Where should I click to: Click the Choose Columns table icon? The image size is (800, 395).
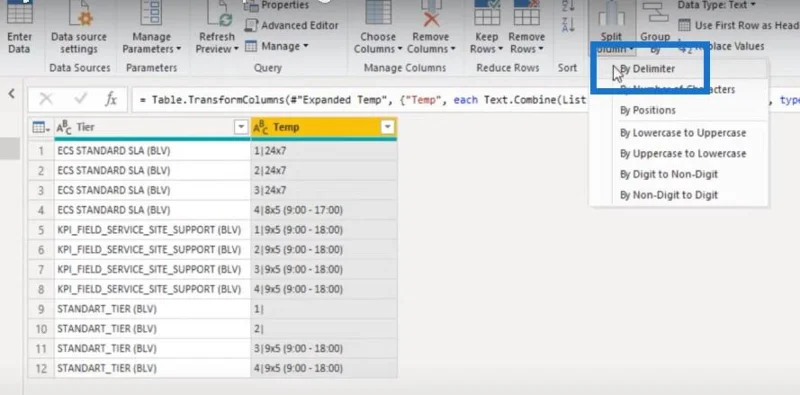(x=378, y=13)
